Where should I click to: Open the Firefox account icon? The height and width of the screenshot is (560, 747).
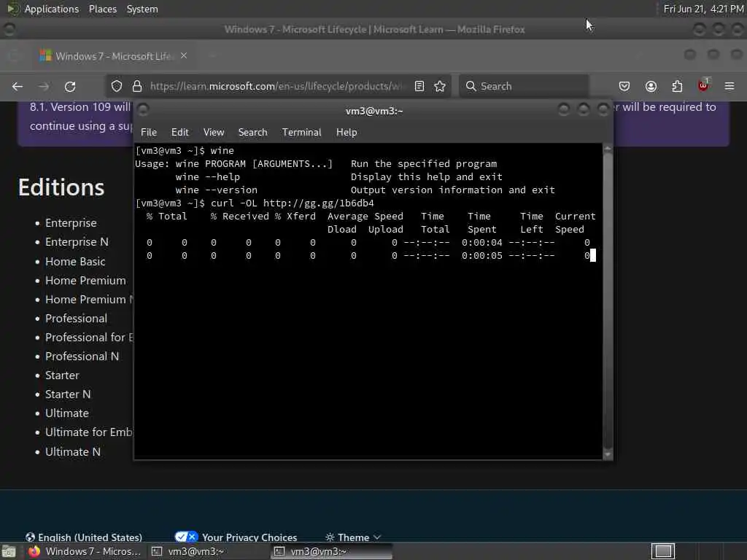click(651, 86)
